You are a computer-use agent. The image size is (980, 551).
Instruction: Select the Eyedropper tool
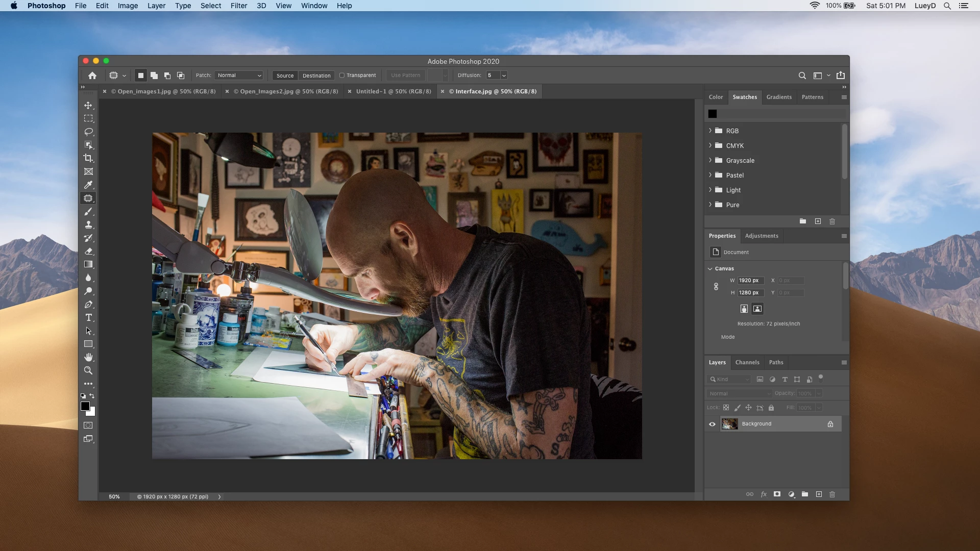88,185
